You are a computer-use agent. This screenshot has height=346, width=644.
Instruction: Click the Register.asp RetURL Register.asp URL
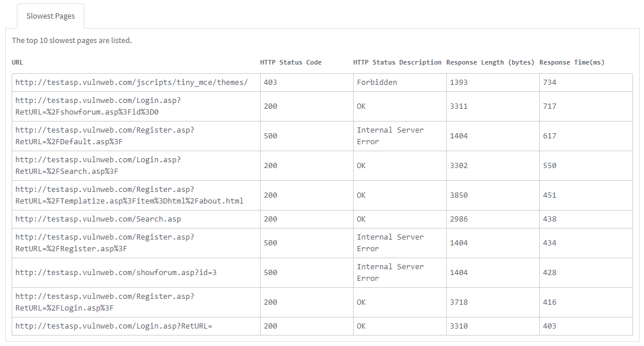105,243
